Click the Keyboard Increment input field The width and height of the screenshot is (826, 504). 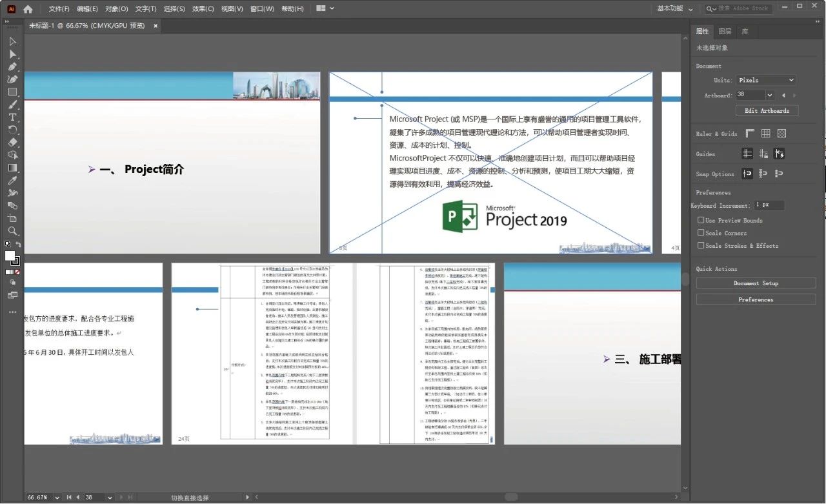coord(769,205)
